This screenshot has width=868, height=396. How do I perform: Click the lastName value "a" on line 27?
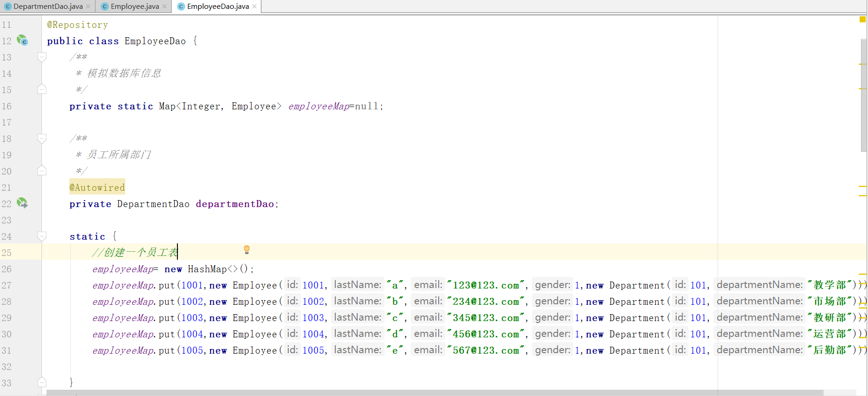click(x=394, y=285)
